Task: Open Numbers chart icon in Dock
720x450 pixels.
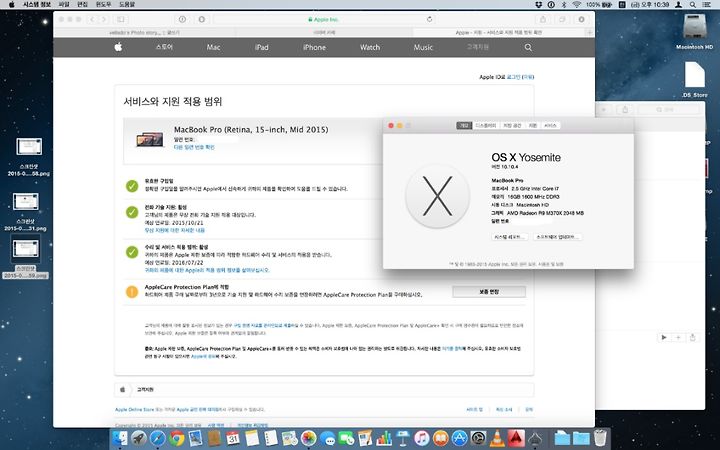Action: pyautogui.click(x=384, y=439)
